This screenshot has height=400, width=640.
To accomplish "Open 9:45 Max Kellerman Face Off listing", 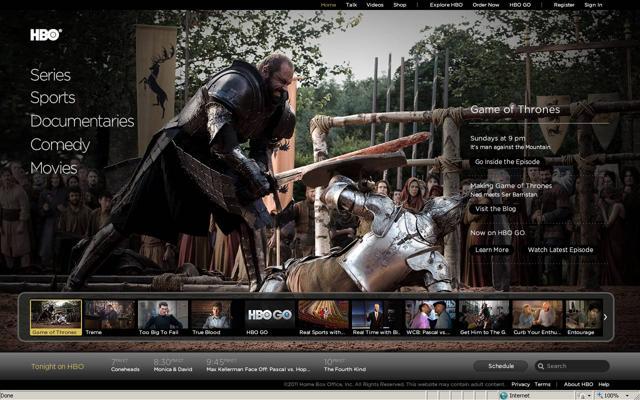I will tap(258, 365).
